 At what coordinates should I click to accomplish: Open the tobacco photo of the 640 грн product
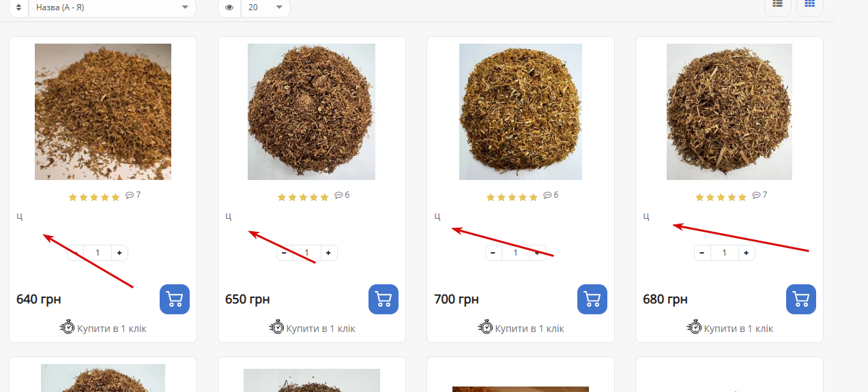(x=103, y=112)
